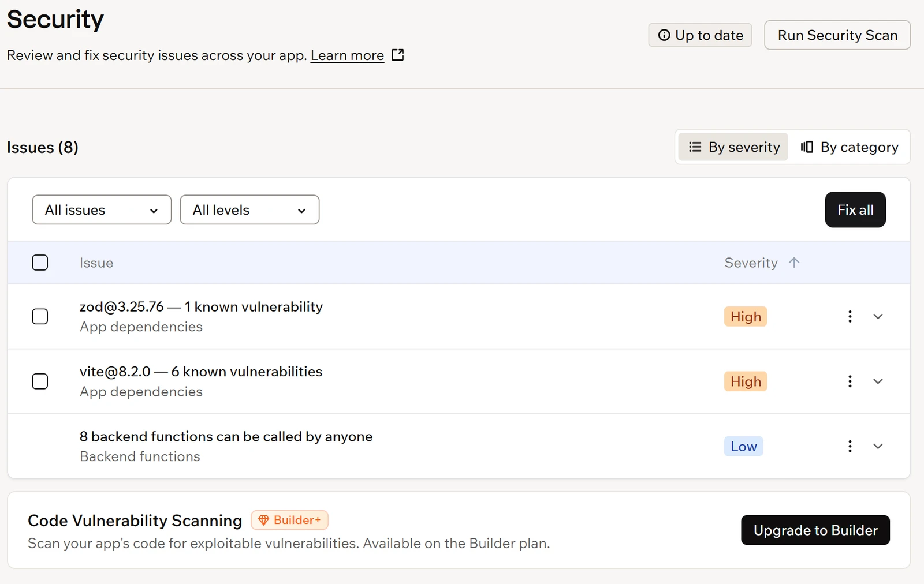Open the three-dot menu for the vite issue
Viewport: 924px width, 584px height.
[850, 381]
